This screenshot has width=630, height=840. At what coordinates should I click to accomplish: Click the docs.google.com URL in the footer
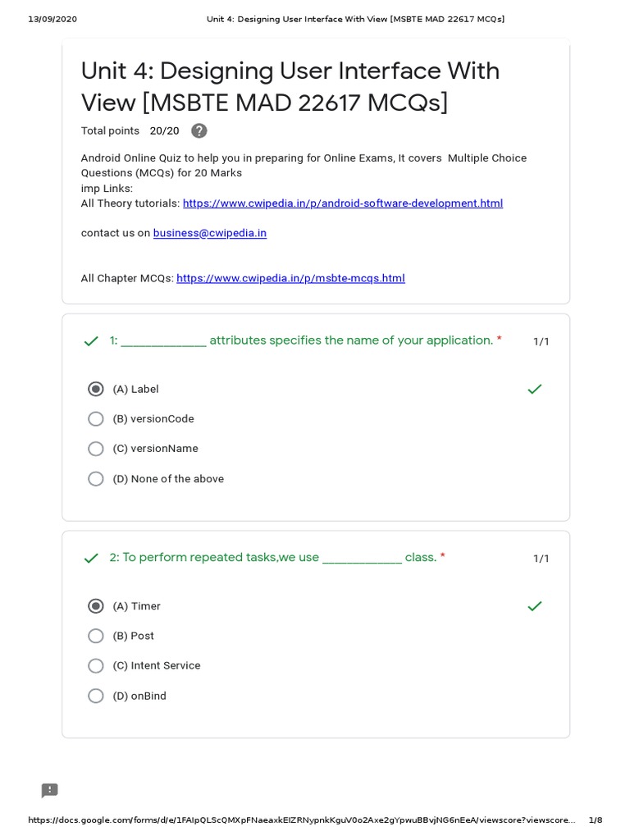[301, 820]
